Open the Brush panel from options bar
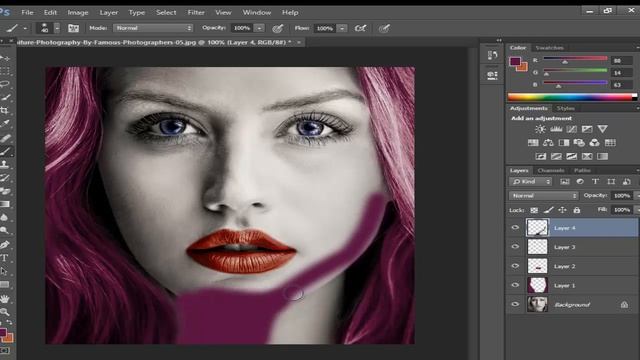 73,28
